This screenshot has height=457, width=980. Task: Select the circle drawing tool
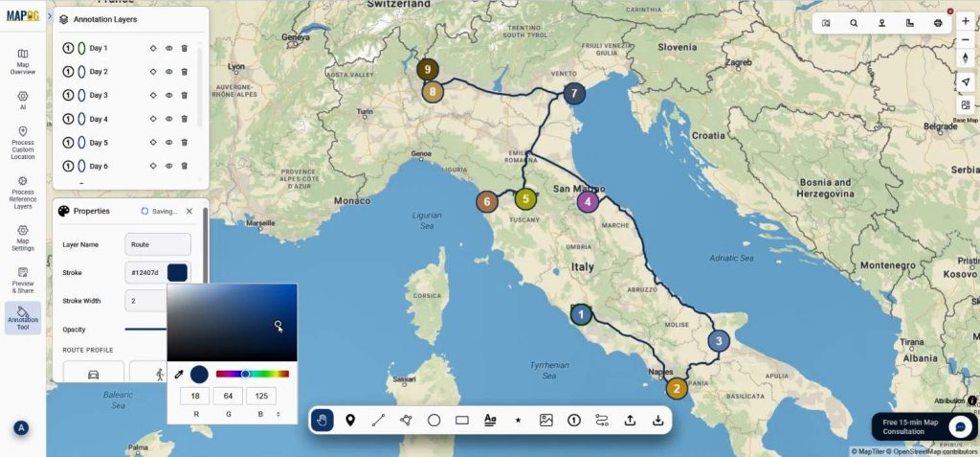click(x=434, y=420)
